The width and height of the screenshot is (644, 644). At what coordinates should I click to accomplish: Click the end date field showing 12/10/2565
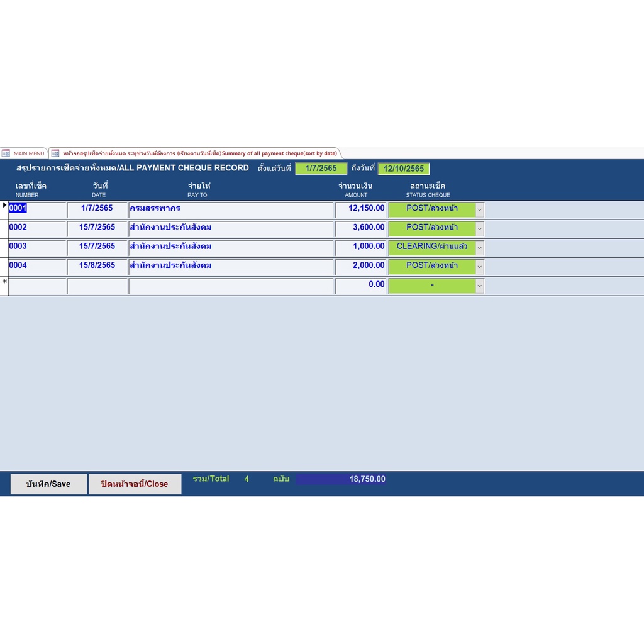click(x=403, y=169)
